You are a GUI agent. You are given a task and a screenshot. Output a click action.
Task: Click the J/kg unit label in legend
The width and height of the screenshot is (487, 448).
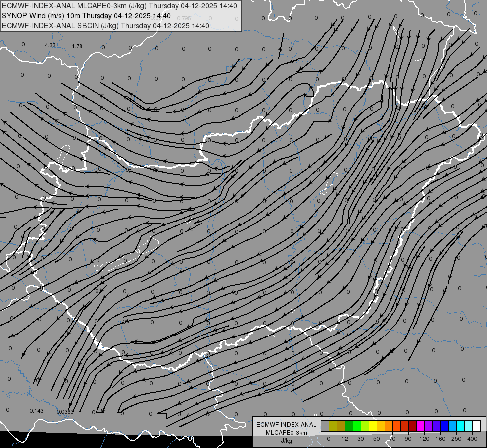point(286,441)
